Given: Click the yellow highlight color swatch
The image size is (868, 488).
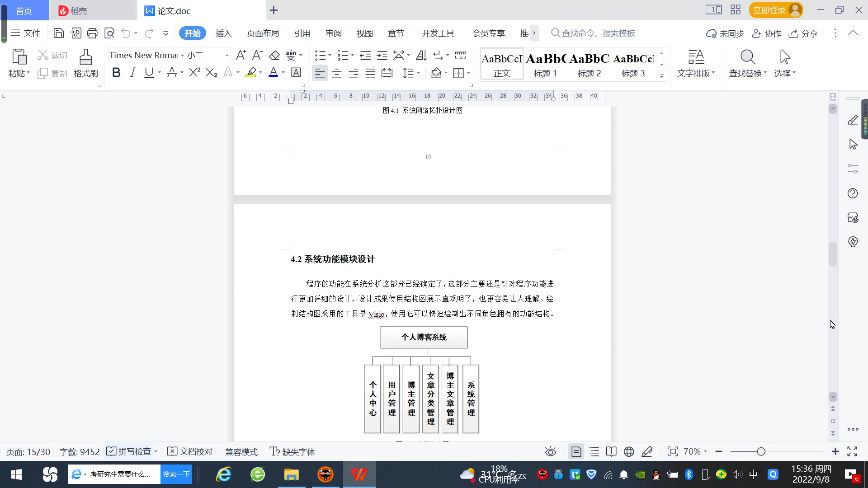Looking at the screenshot, I should 251,72.
